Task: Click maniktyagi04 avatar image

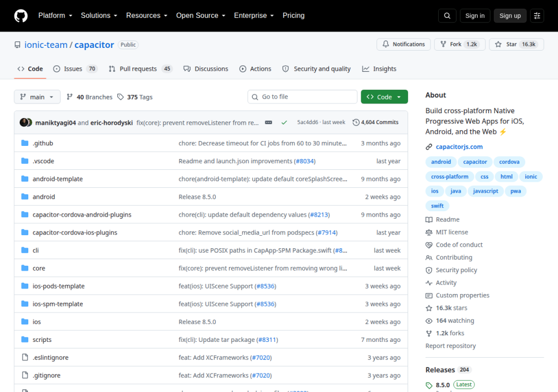Action: click(24, 122)
